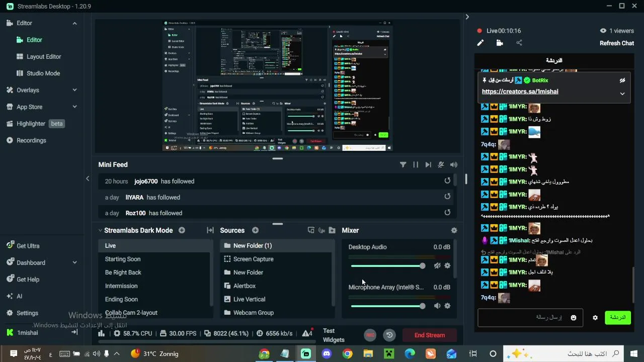The image size is (644, 362).
Task: Collapse the Editor section chevron
Action: pyautogui.click(x=74, y=23)
